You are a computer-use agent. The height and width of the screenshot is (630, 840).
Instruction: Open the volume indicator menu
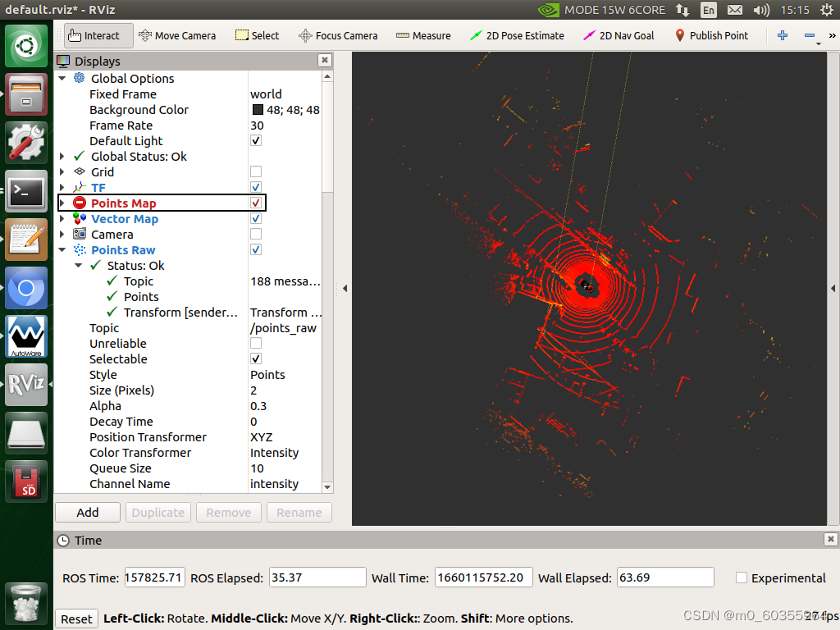[760, 10]
